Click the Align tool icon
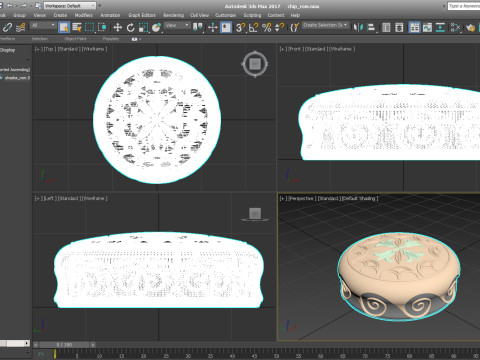The height and width of the screenshot is (360, 480). (371, 27)
